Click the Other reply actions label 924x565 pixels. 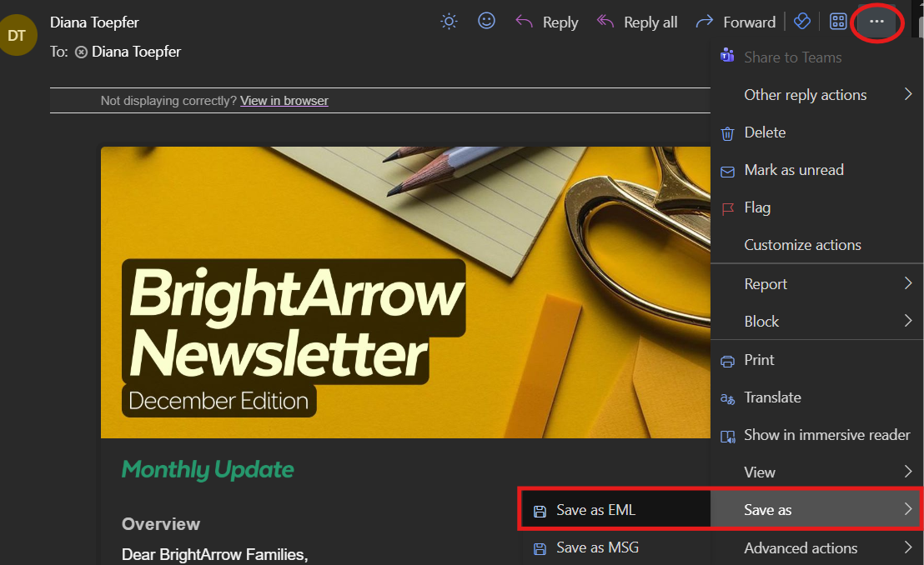pyautogui.click(x=805, y=95)
